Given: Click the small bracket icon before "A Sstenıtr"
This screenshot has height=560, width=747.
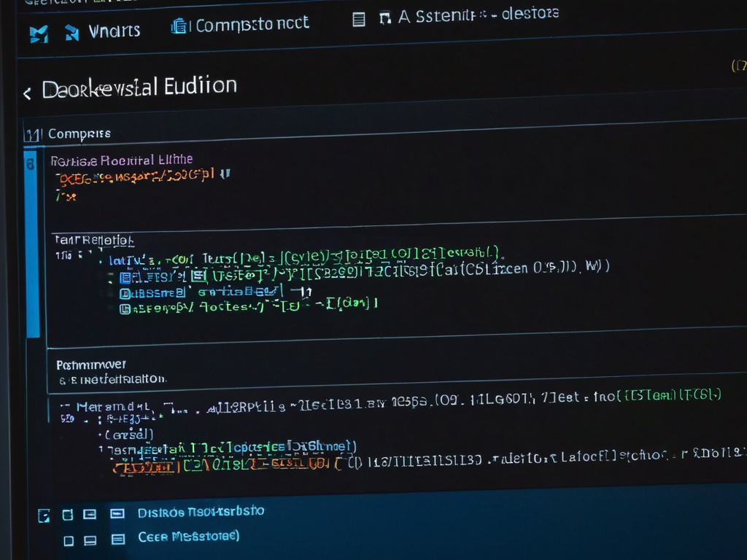Looking at the screenshot, I should click(x=385, y=18).
